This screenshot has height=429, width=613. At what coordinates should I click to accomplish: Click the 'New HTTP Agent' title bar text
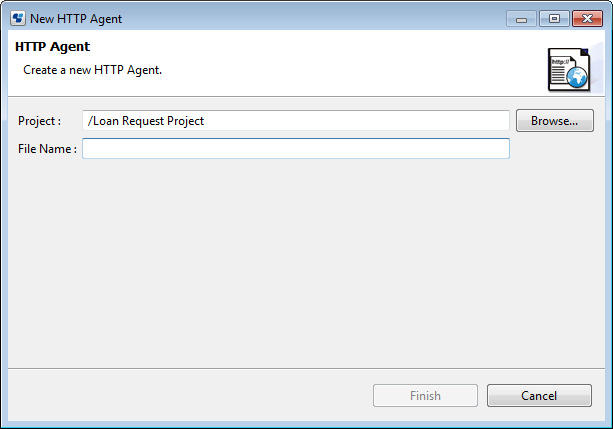[76, 19]
